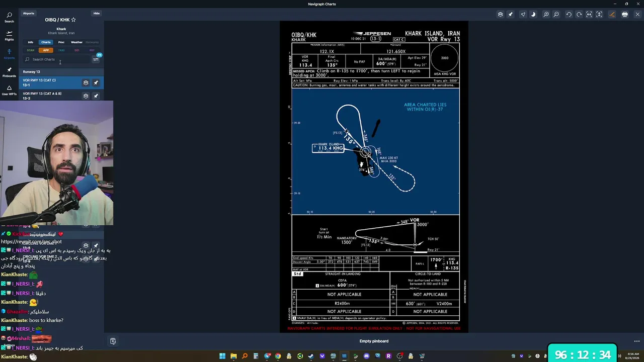Select the Charts tab
The height and width of the screenshot is (362, 644).
[46, 42]
